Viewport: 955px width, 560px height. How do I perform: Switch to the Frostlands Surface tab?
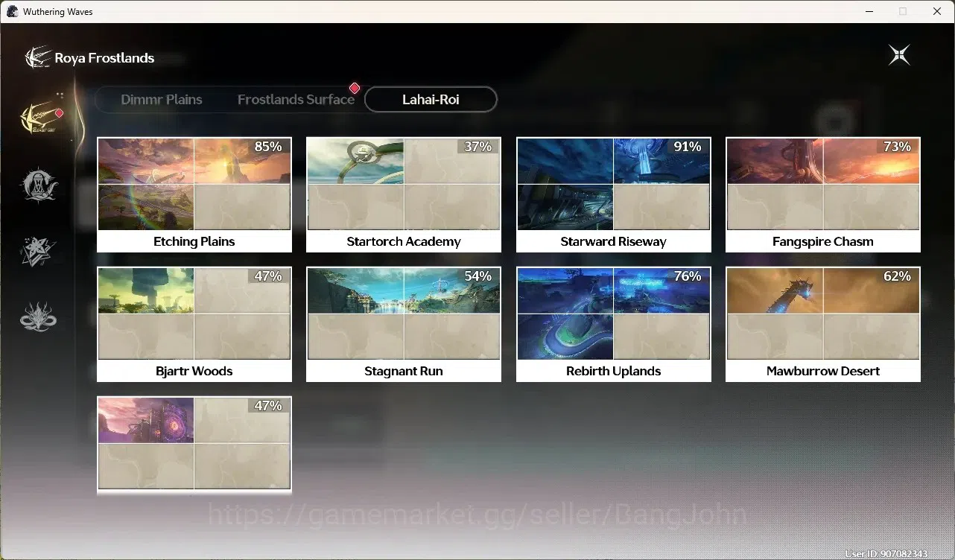296,99
